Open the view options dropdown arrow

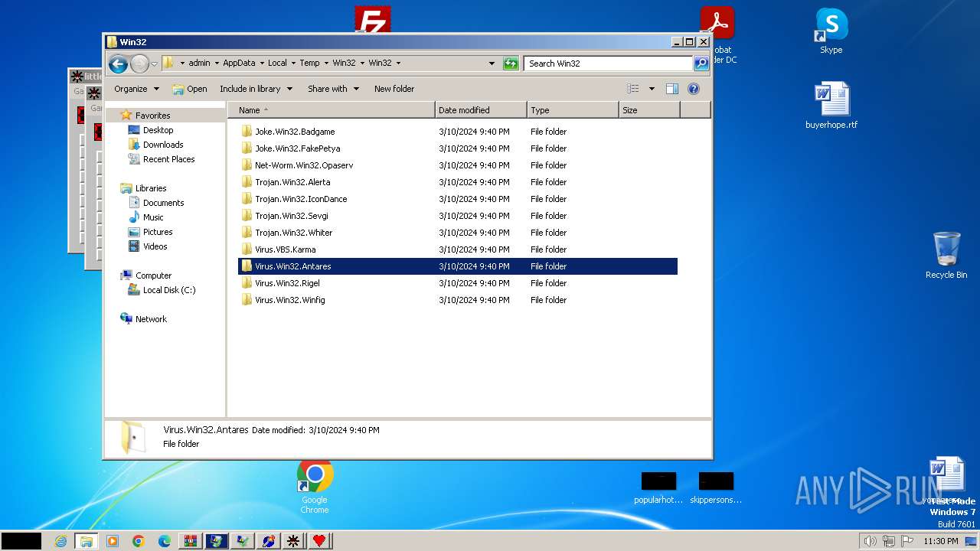pyautogui.click(x=652, y=89)
